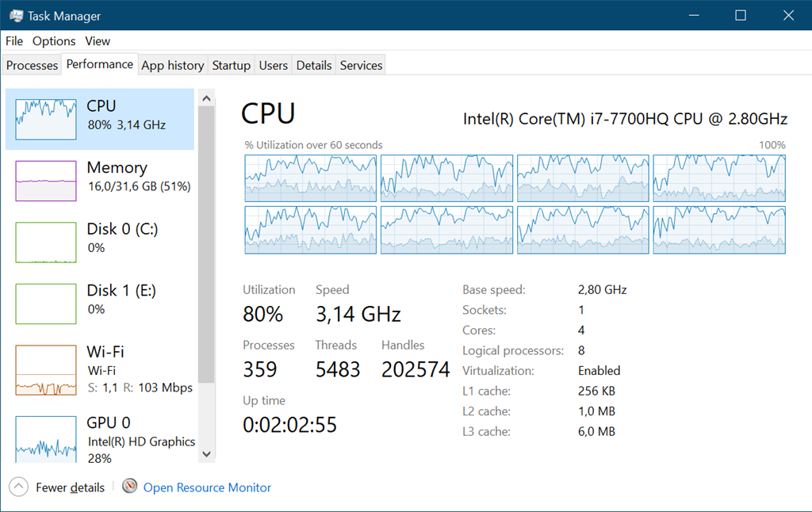Switch to the Details tab
This screenshot has width=812, height=512.
click(314, 66)
